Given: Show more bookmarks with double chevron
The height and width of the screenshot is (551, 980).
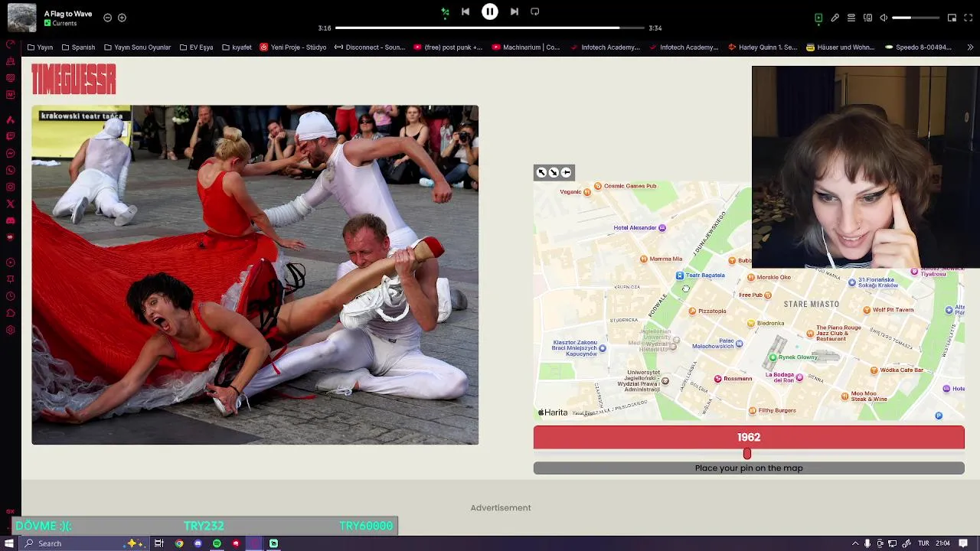Looking at the screenshot, I should tap(970, 47).
